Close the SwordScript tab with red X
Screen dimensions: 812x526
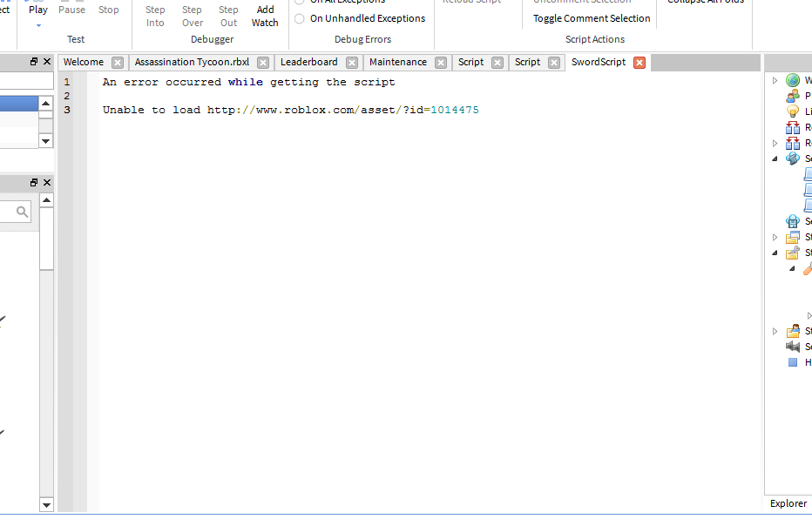[639, 63]
